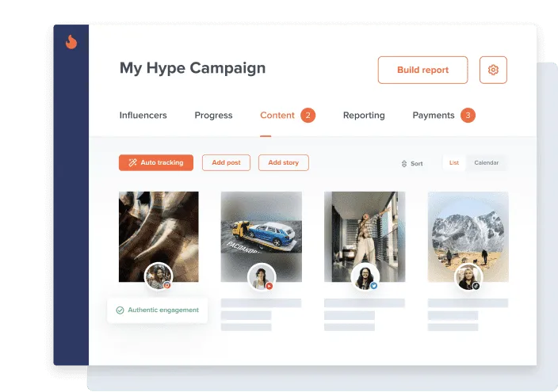Click the influencer avatar with YouTube badge
Viewport: 558px width, 392px height.
pos(262,277)
